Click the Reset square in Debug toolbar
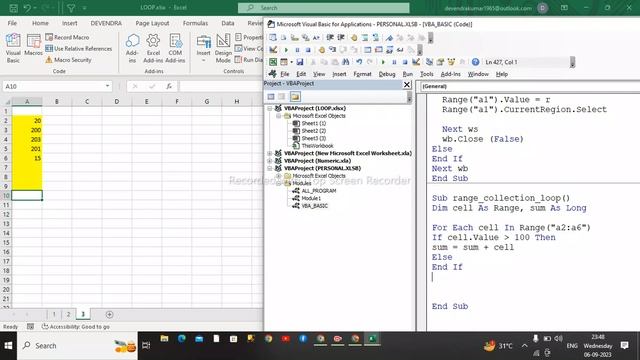 pos(308,50)
